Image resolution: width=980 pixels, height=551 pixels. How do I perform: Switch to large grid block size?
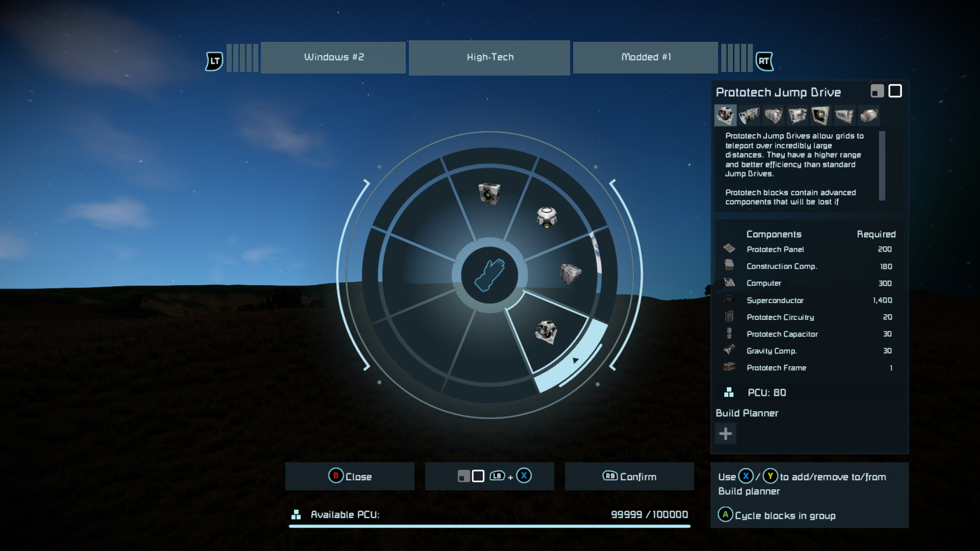tap(895, 91)
